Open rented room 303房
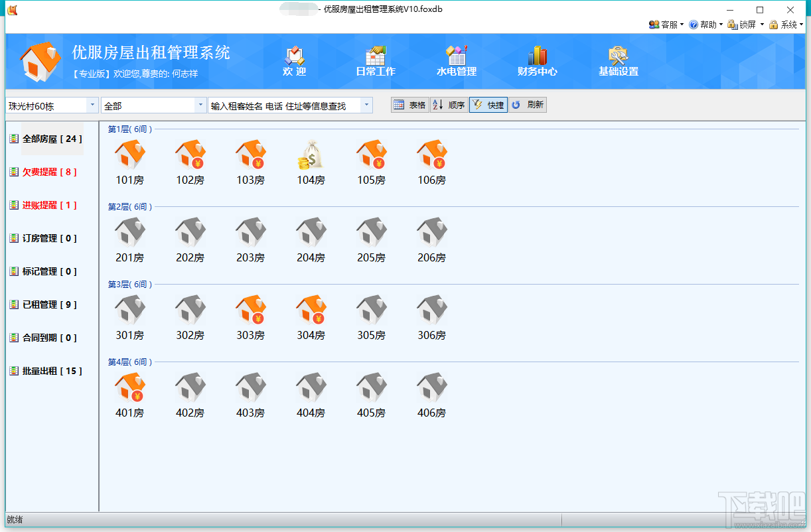This screenshot has width=811, height=532. point(250,310)
